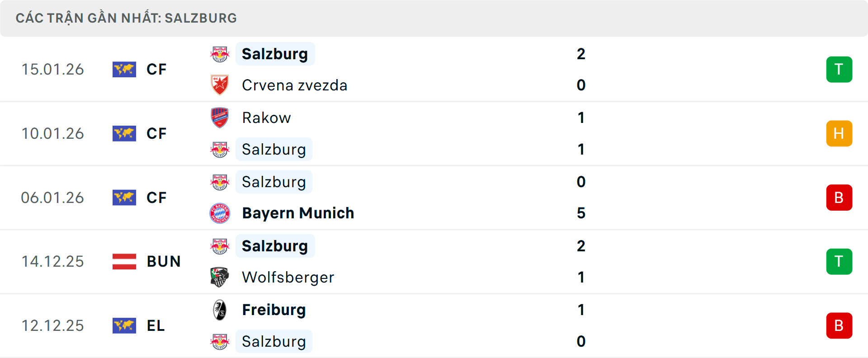Click red B badge for Bayern match
This screenshot has height=358, width=868.
(x=839, y=198)
